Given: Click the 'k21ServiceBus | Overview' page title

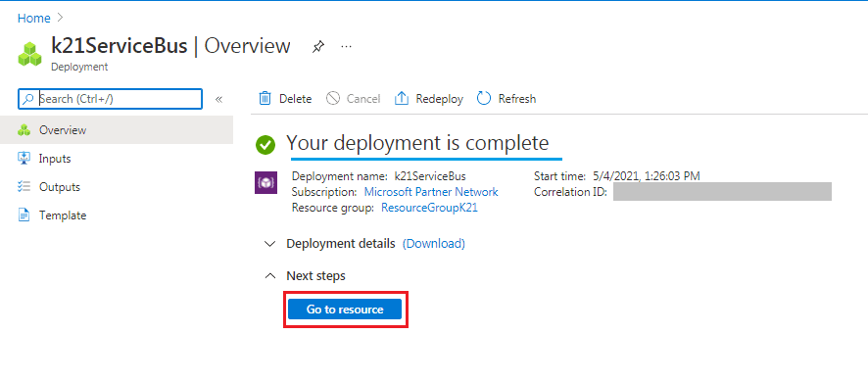Looking at the screenshot, I should click(x=170, y=45).
